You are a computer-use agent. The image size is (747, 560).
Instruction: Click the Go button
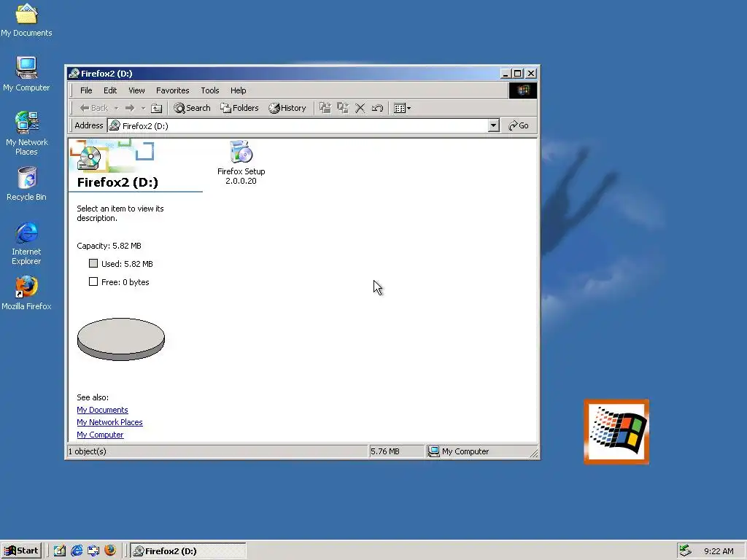(x=519, y=125)
